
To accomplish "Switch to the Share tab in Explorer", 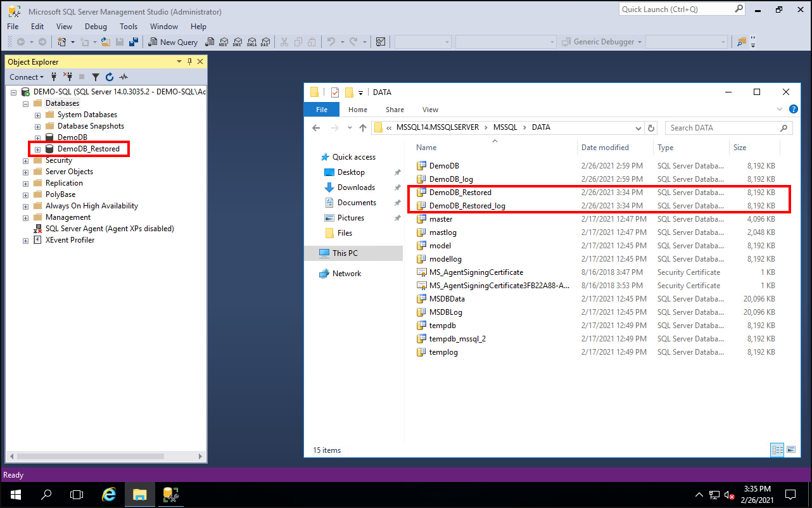I will click(395, 110).
